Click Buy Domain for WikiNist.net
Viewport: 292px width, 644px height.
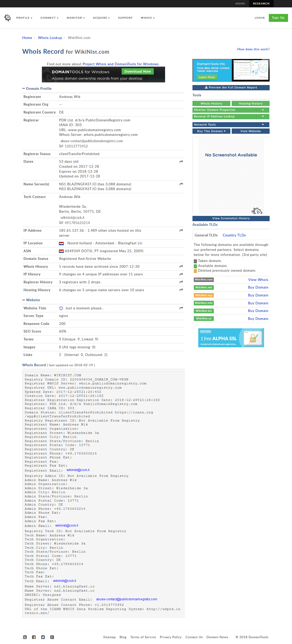click(x=258, y=288)
